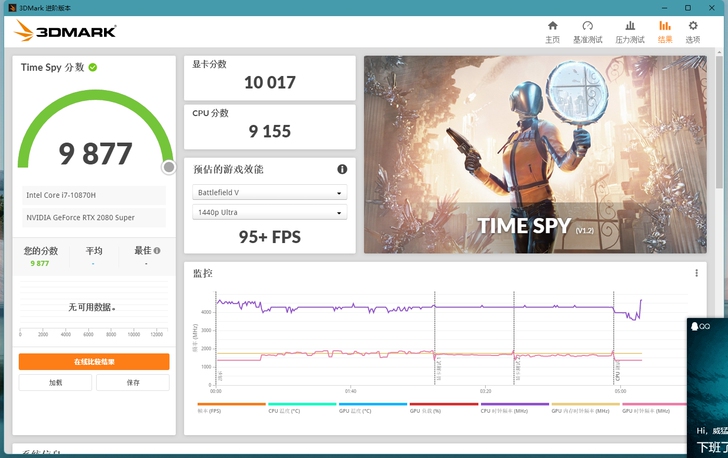Expand the Battlefield V game dropdown

click(x=270, y=192)
